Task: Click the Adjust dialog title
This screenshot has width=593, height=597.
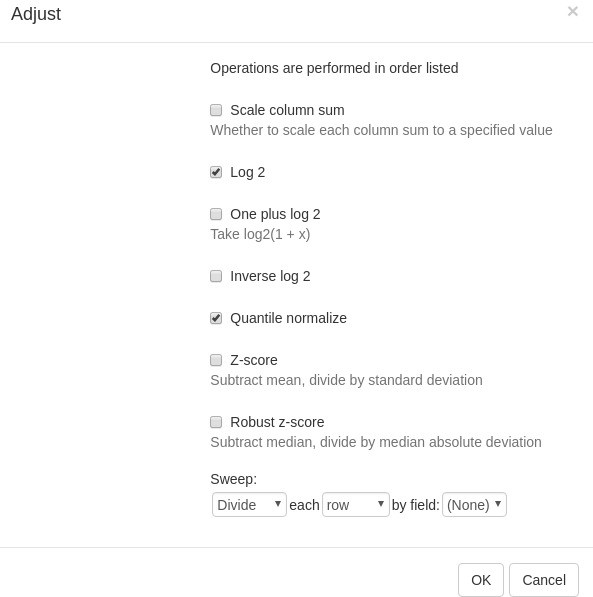Action: pyautogui.click(x=36, y=14)
